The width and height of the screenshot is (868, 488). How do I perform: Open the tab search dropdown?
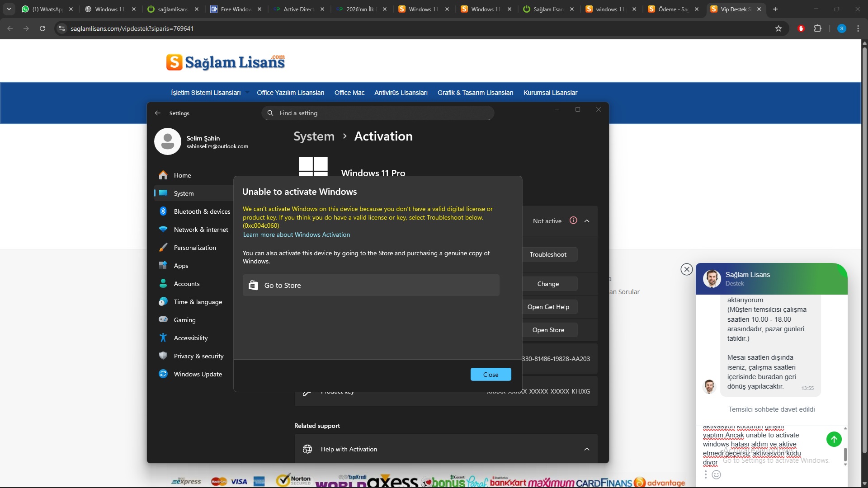(x=9, y=9)
